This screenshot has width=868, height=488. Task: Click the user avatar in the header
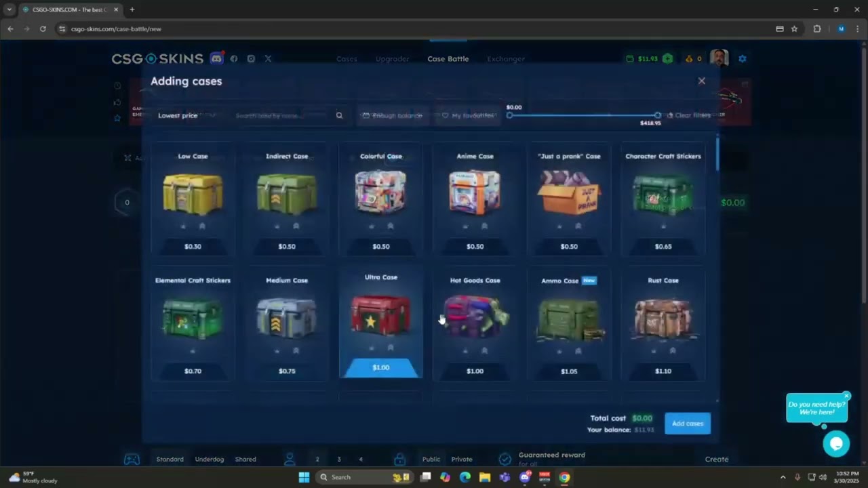coord(719,58)
